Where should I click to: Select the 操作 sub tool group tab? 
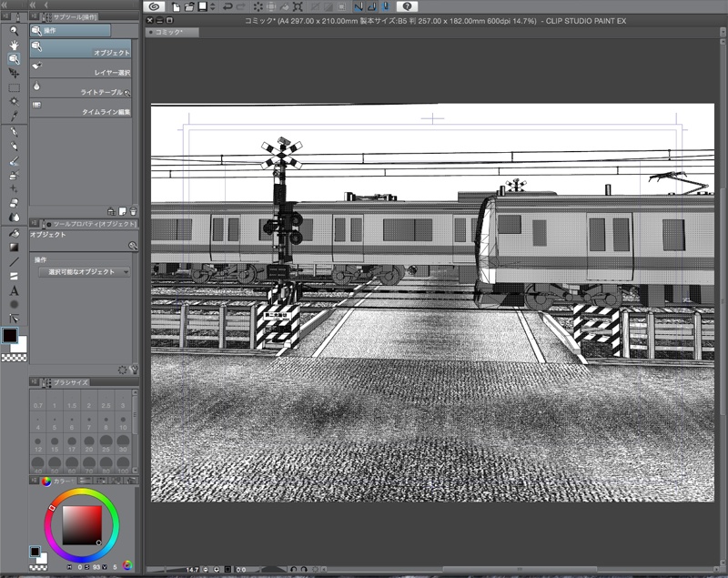coord(71,31)
